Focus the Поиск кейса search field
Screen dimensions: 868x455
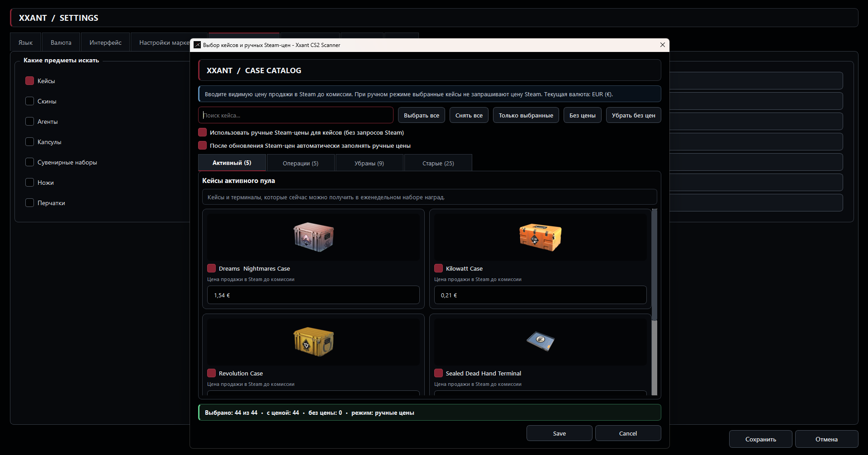(296, 115)
